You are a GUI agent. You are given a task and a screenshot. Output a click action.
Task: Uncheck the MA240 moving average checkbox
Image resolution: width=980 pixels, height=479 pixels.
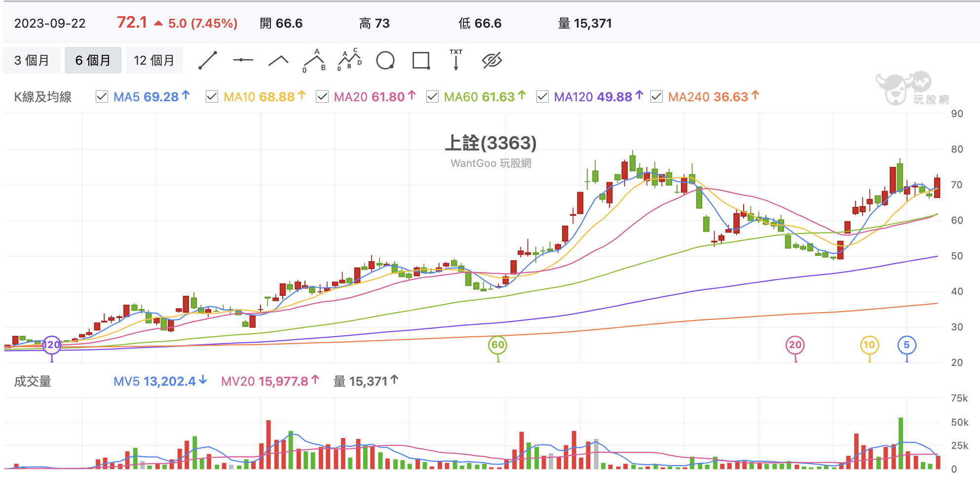(x=656, y=97)
